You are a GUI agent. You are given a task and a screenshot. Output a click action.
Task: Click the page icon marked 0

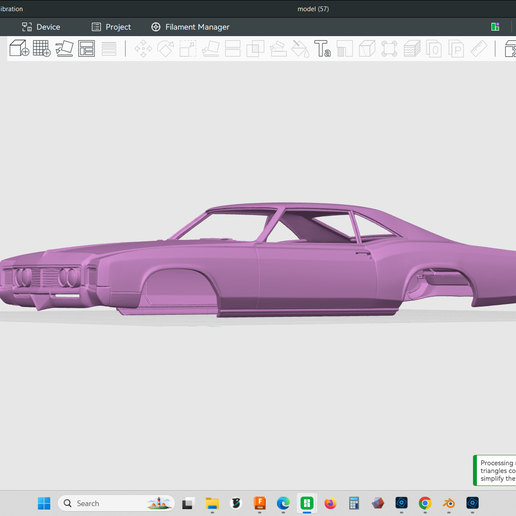[x=434, y=49]
